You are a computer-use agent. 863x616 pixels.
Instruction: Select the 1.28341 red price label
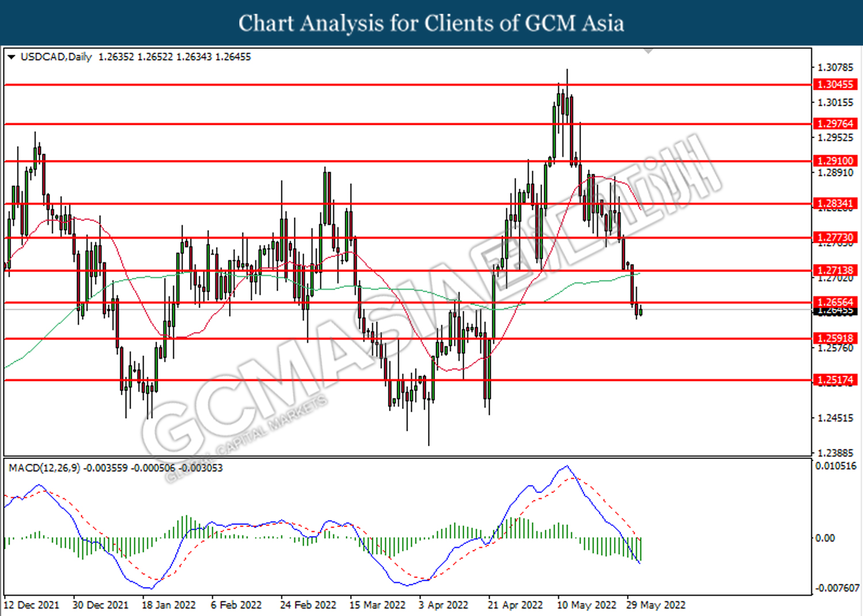pyautogui.click(x=835, y=204)
